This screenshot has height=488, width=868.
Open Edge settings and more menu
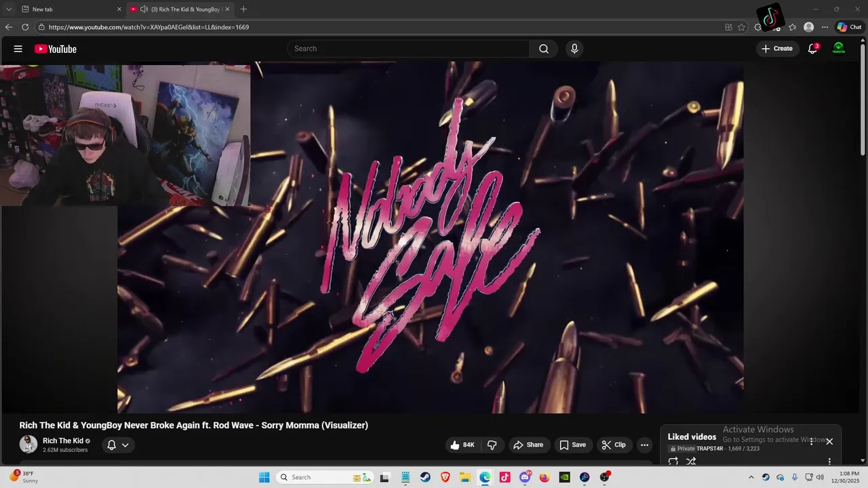825,27
